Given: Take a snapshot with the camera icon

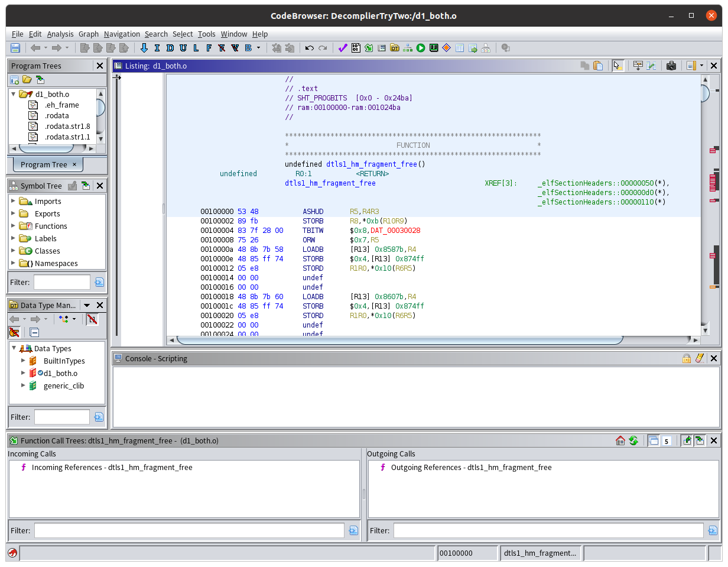Looking at the screenshot, I should click(671, 66).
